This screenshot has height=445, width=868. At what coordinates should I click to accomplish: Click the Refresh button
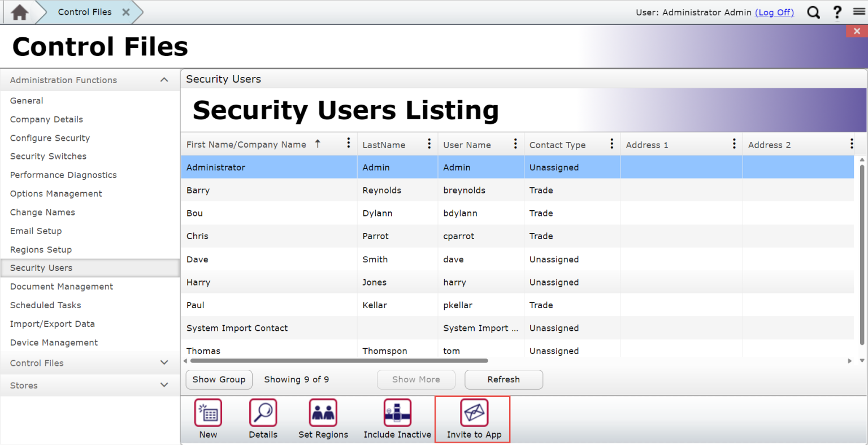[x=503, y=379]
